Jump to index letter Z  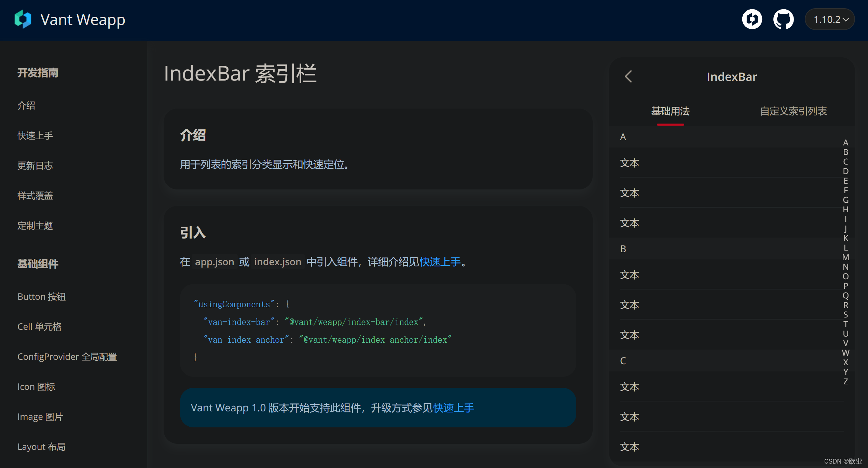[845, 382]
